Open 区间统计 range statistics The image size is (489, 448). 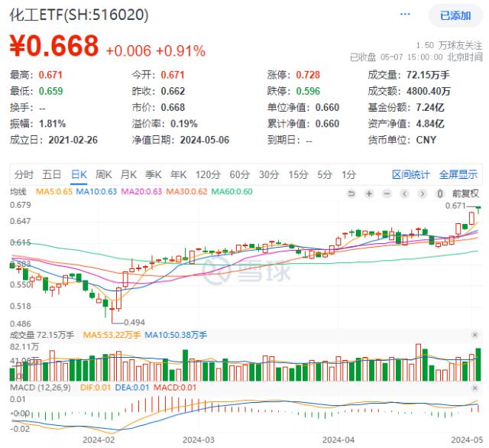[x=411, y=175]
